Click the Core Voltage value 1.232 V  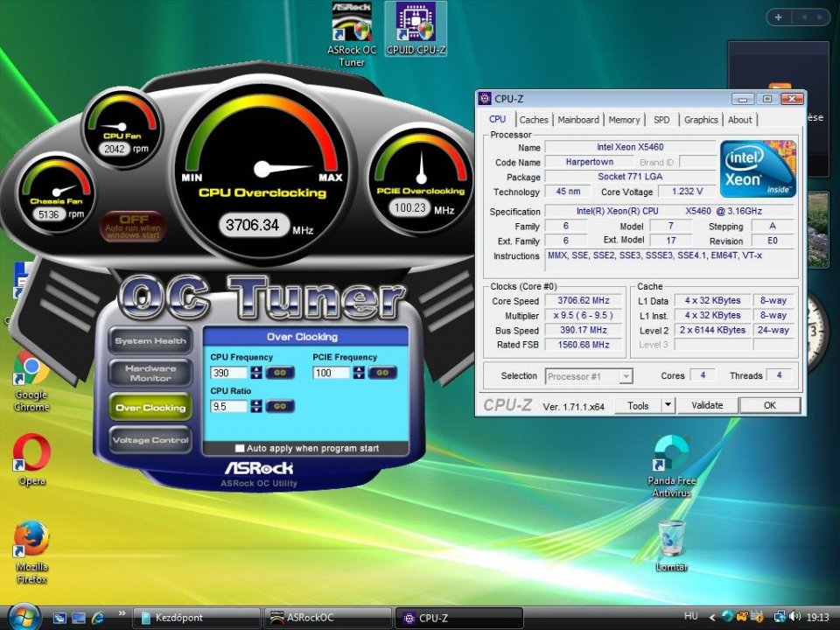pyautogui.click(x=688, y=192)
